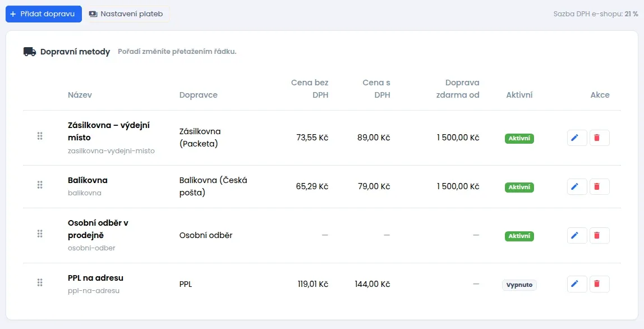Delete the PPL na adresu method
The height and width of the screenshot is (329, 644).
click(x=599, y=284)
